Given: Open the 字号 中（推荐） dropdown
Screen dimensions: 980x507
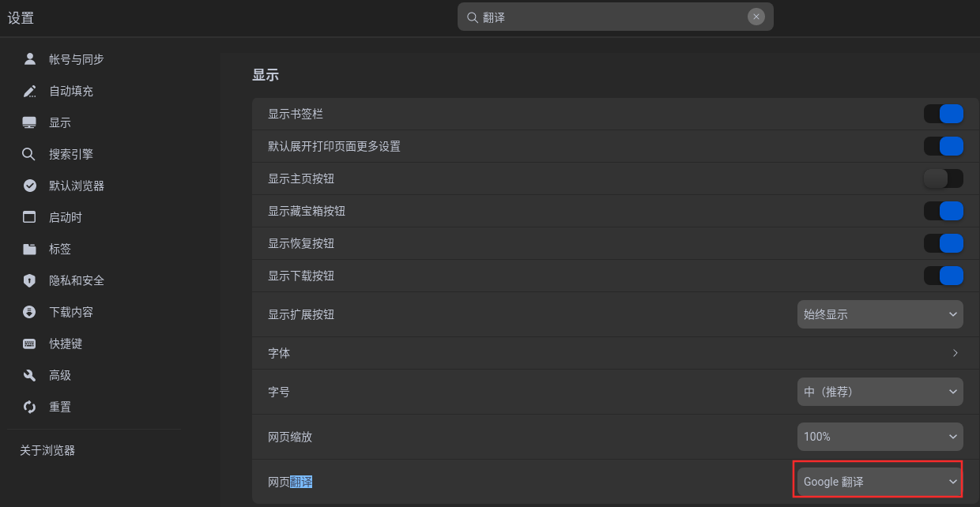Looking at the screenshot, I should pos(880,392).
